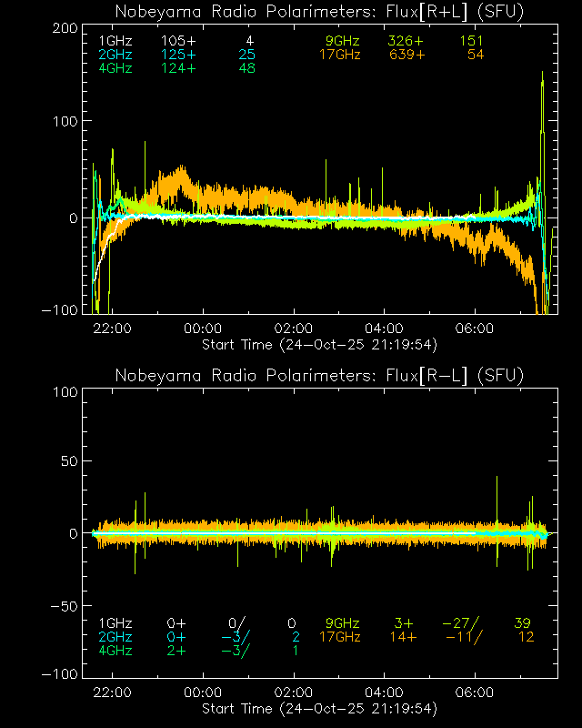Image resolution: width=582 pixels, height=728 pixels.
Task: Click the Start Time label below bottom plot
Action: (319, 708)
